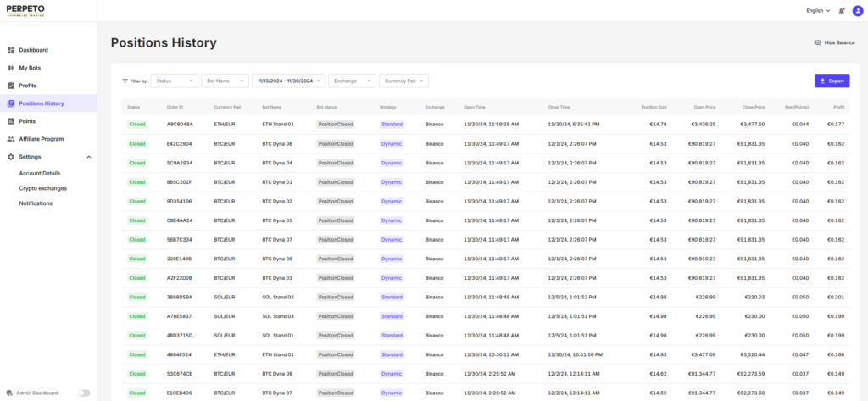Click order ID E42C2904
The height and width of the screenshot is (401, 868).
[x=180, y=143]
